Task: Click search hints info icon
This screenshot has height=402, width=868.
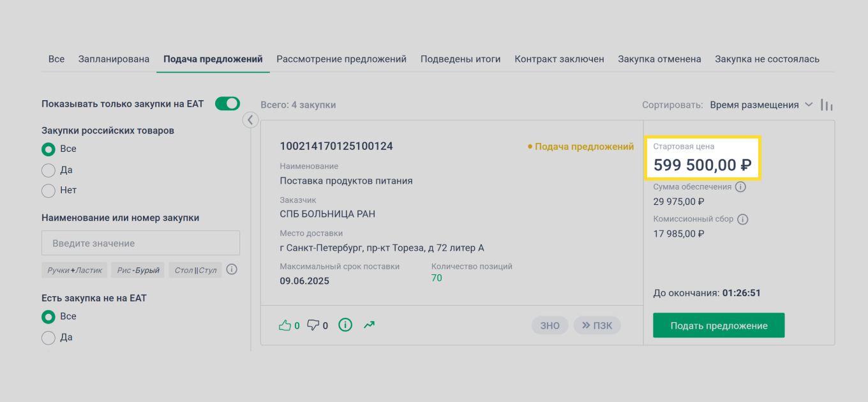Action: (x=232, y=269)
